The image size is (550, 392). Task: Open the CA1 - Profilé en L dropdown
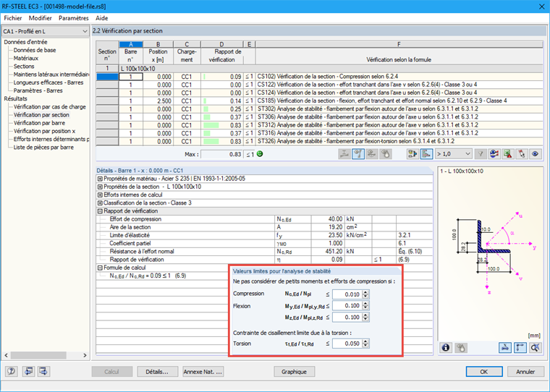(x=46, y=31)
